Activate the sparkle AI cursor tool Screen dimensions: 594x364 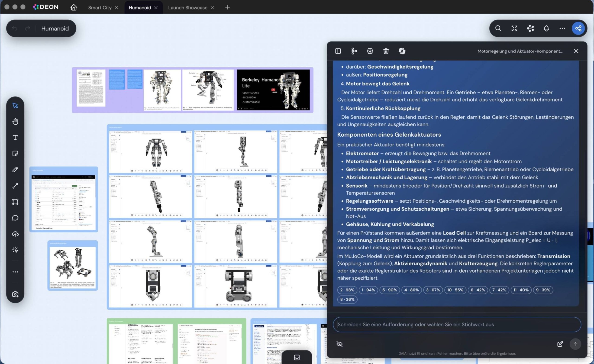point(15,250)
